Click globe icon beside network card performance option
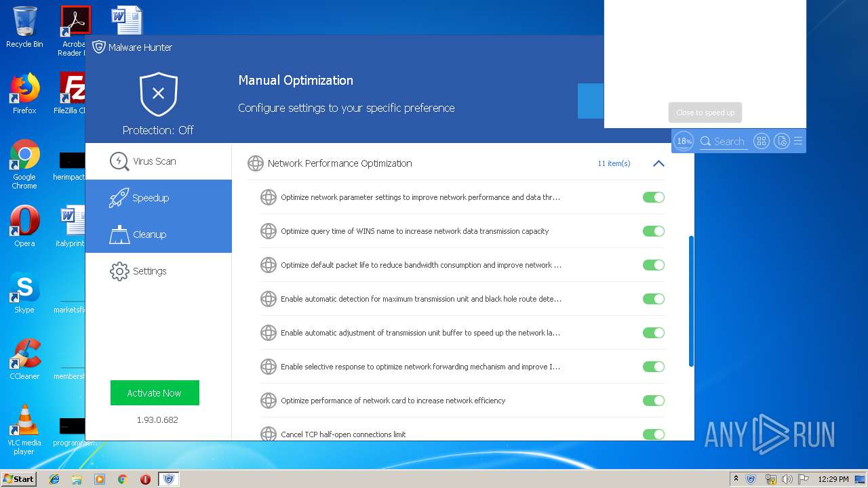This screenshot has height=488, width=868. [x=269, y=401]
